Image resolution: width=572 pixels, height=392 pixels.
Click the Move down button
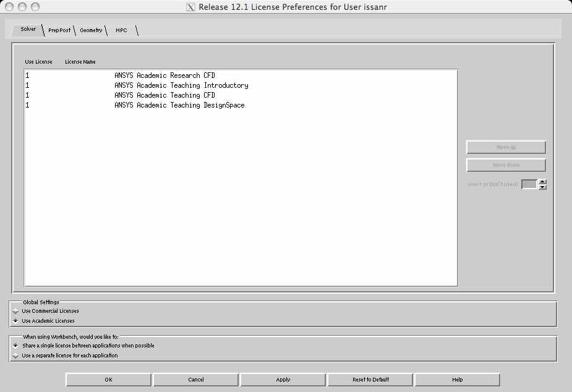click(x=506, y=165)
